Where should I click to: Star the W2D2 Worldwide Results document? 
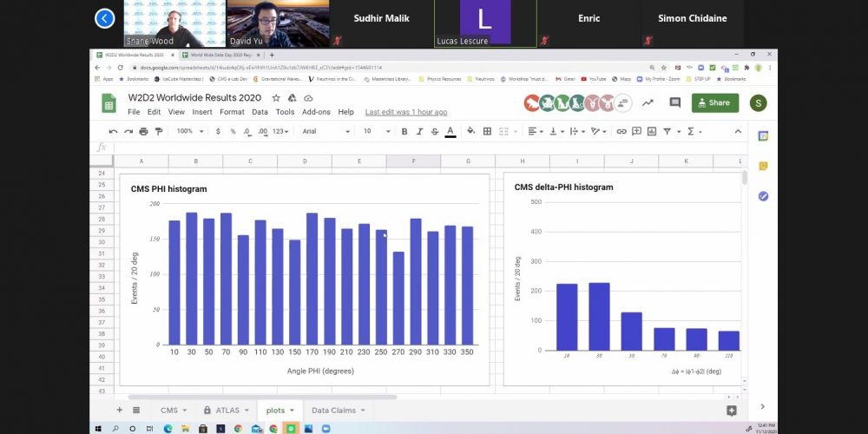click(276, 98)
